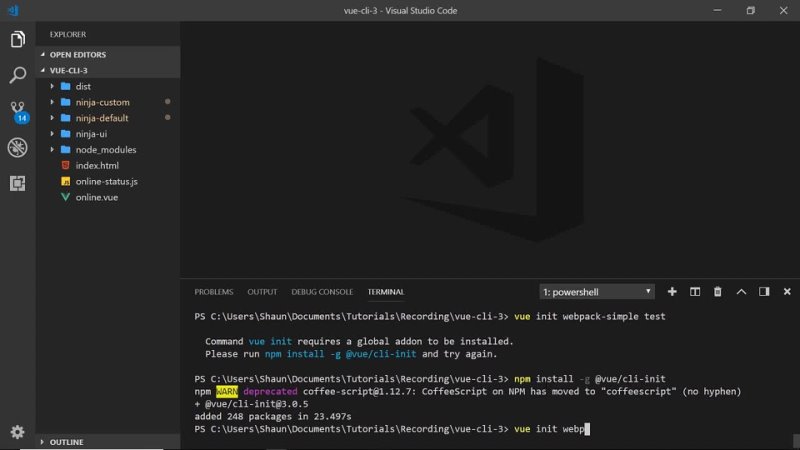This screenshot has width=800, height=450.
Task: Select ninja-custom folder label
Action: (x=103, y=102)
